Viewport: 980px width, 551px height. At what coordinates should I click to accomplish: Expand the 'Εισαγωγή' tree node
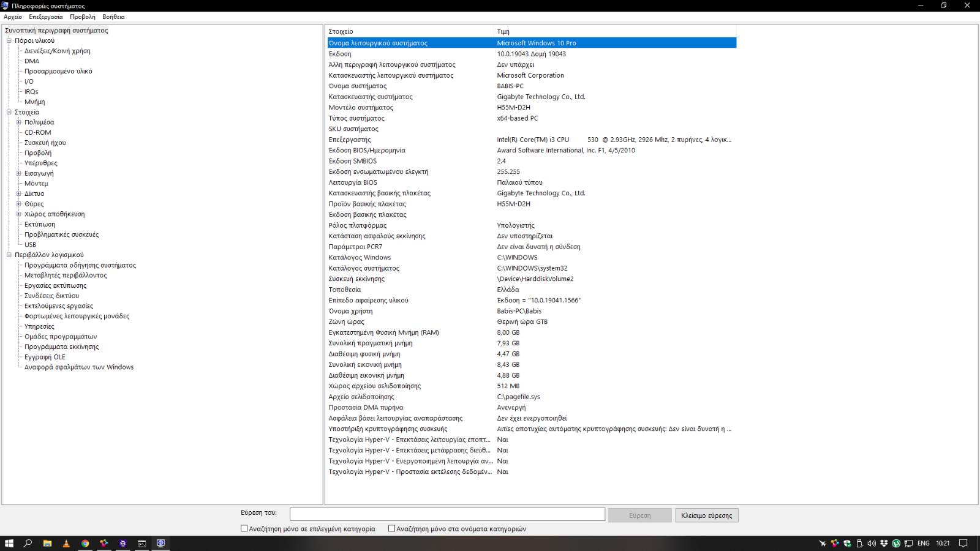19,173
